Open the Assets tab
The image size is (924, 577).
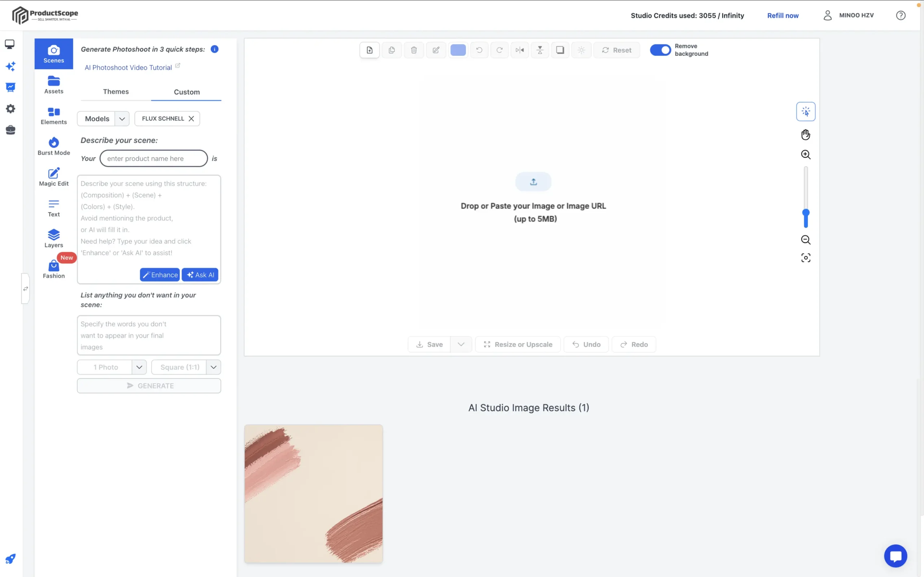pos(53,85)
